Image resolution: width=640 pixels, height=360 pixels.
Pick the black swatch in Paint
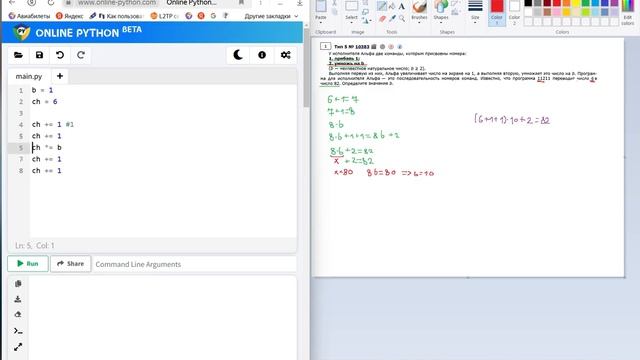pos(528,3)
